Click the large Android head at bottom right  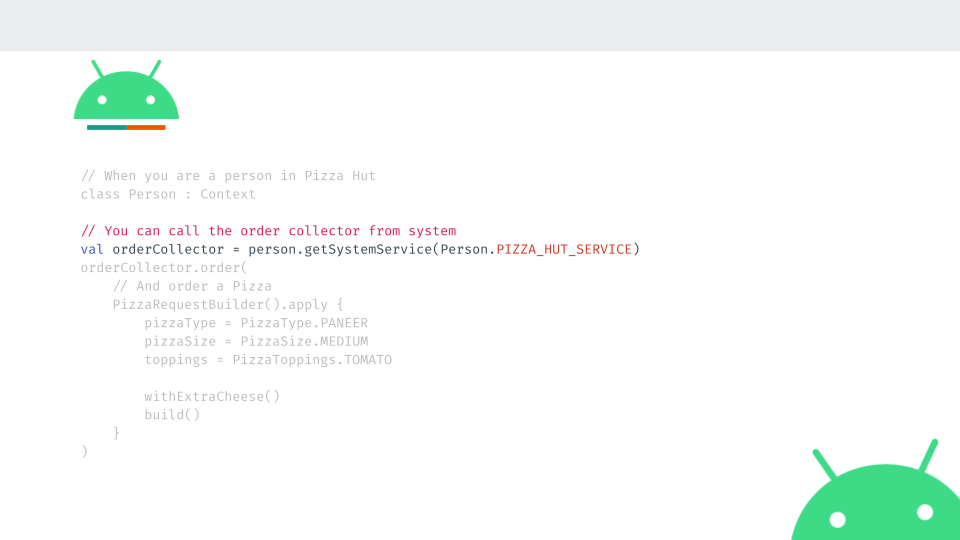[876, 490]
